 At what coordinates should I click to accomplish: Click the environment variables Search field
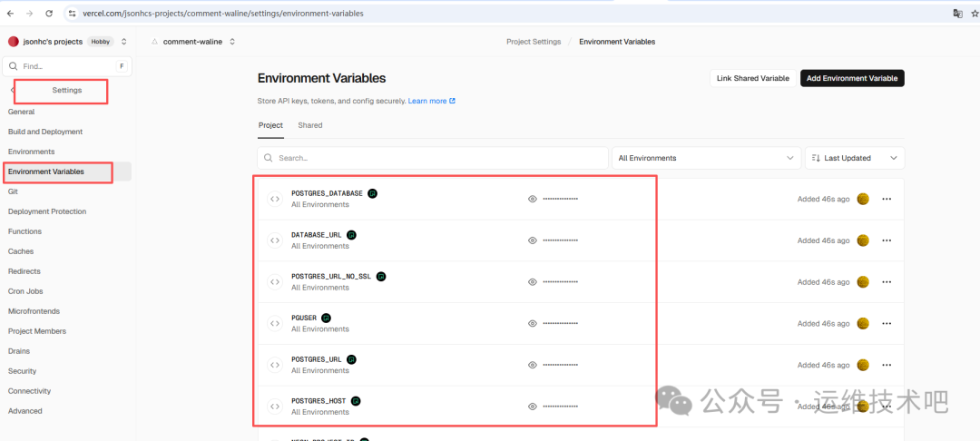point(433,158)
